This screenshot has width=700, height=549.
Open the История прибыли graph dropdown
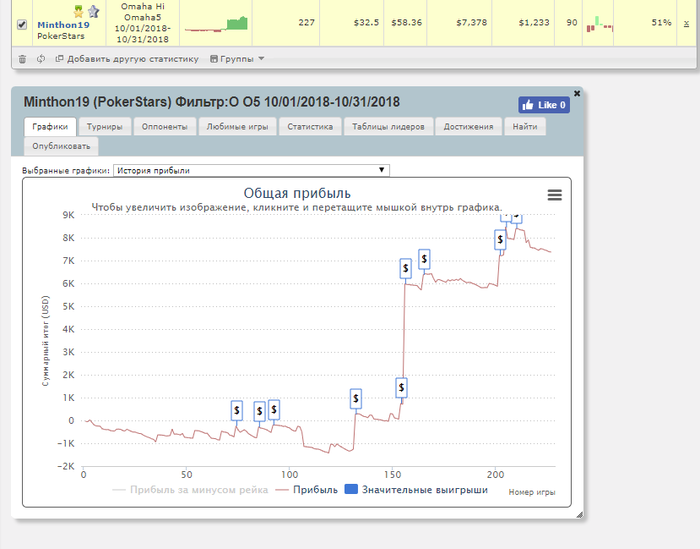click(251, 171)
